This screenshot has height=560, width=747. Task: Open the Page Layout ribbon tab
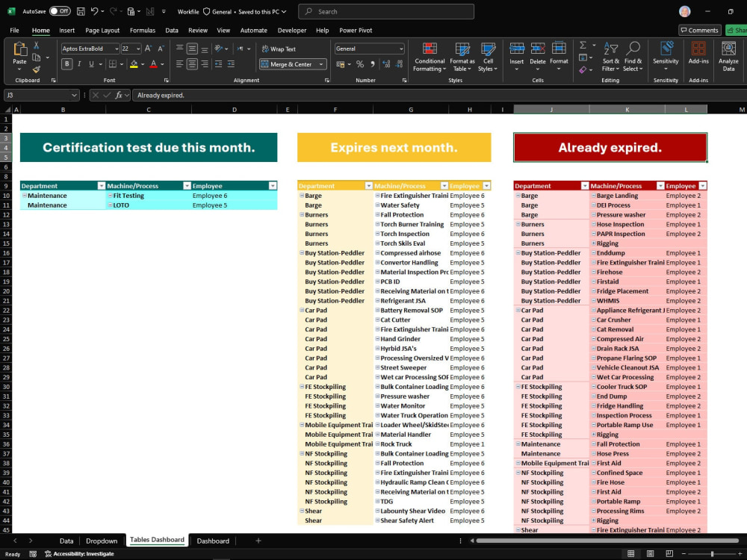tap(102, 30)
